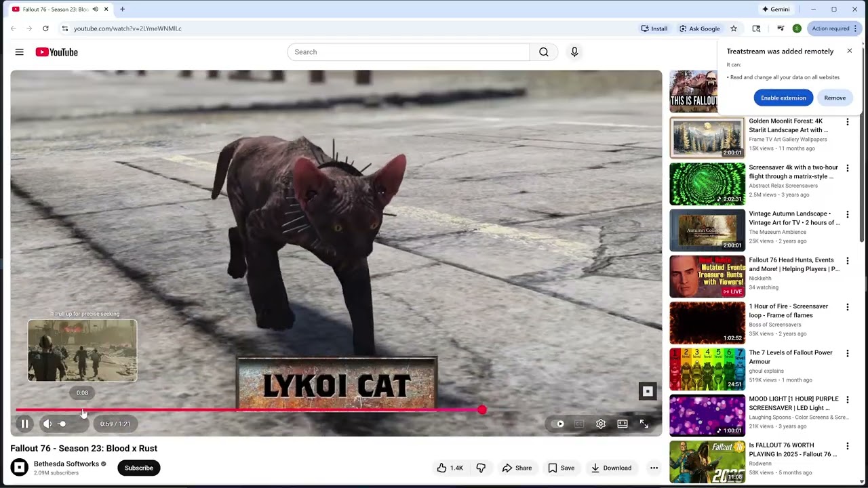Reload the page in the browser
This screenshot has width=868, height=488.
[45, 28]
